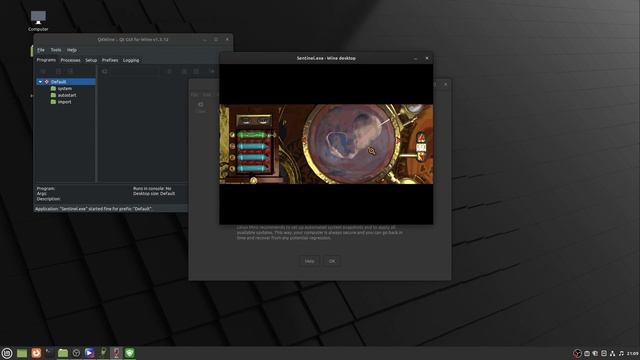Switch to the Programs tab in Q4Wine

(46, 60)
